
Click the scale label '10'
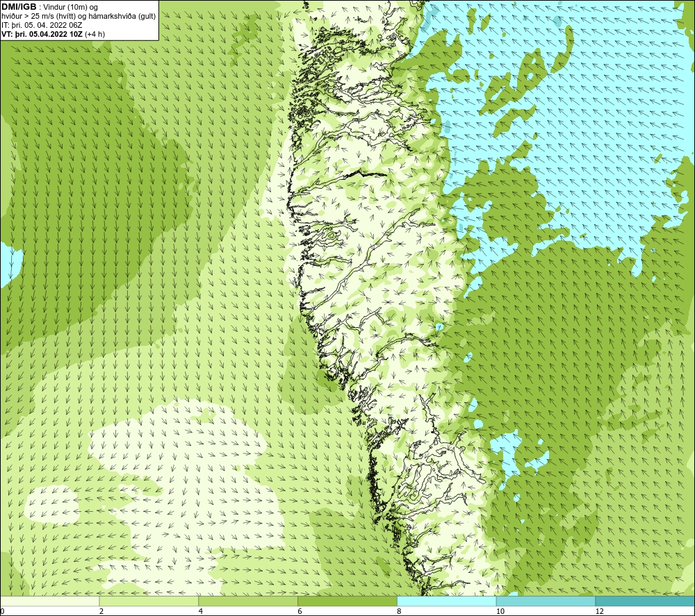pyautogui.click(x=500, y=611)
